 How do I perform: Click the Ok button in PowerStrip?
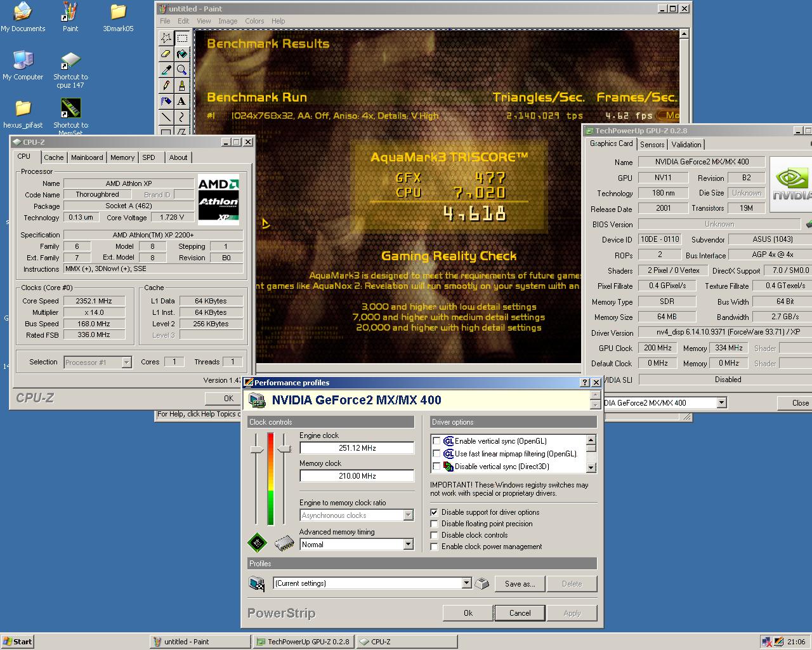click(x=468, y=613)
